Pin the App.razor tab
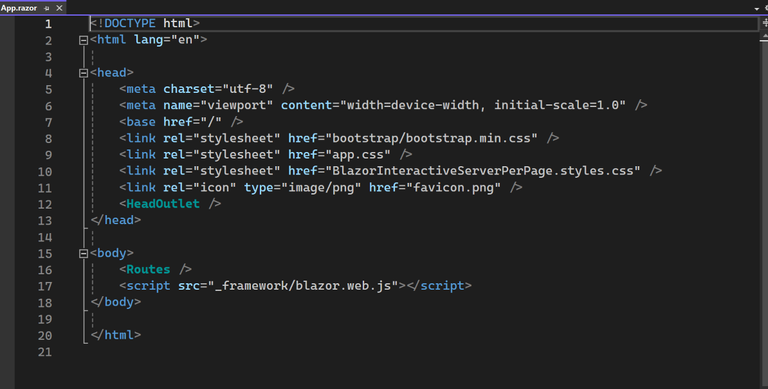 click(47, 8)
